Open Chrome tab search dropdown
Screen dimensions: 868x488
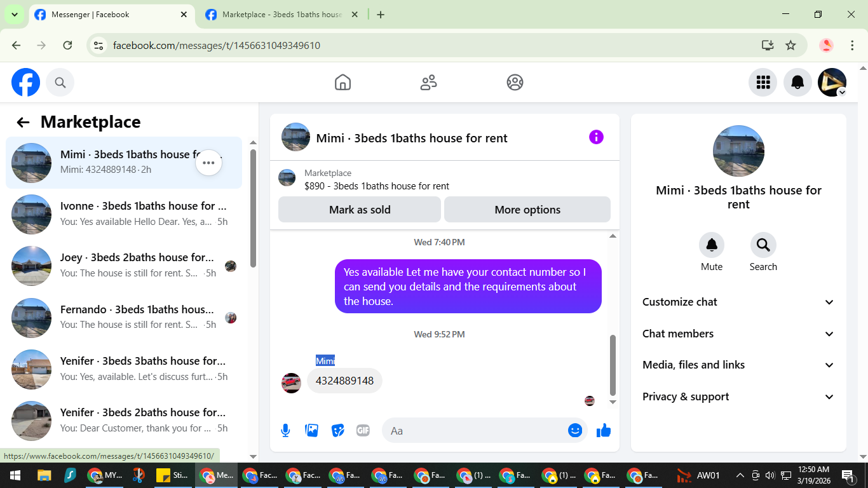(14, 15)
